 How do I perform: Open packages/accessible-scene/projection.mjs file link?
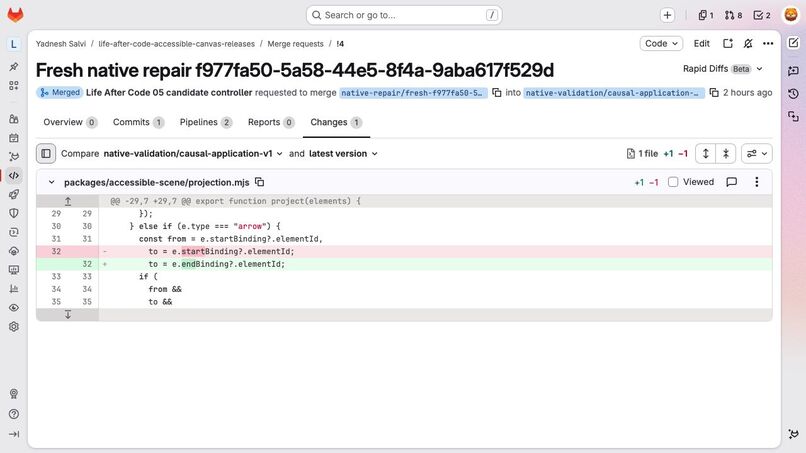pyautogui.click(x=156, y=182)
